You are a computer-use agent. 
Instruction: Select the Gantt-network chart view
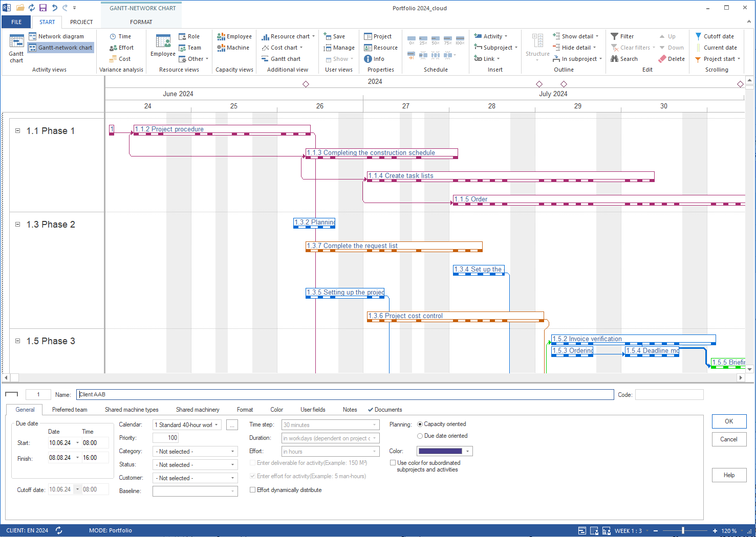pyautogui.click(x=60, y=48)
